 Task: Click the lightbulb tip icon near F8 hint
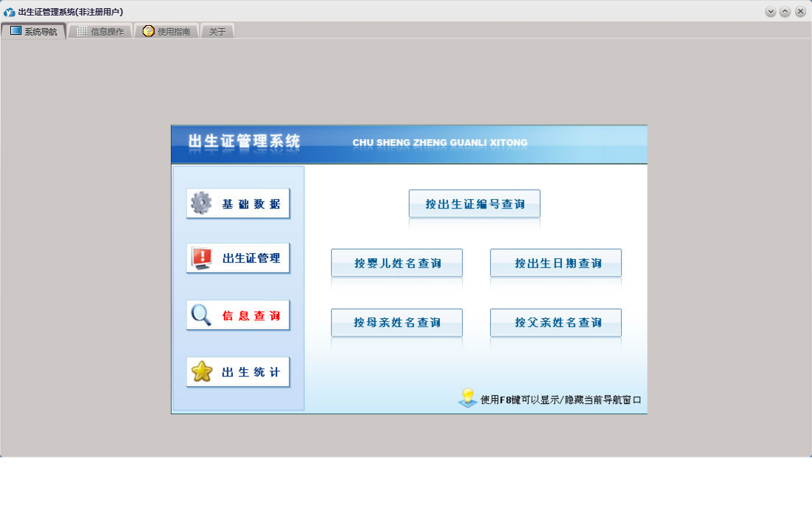[467, 398]
